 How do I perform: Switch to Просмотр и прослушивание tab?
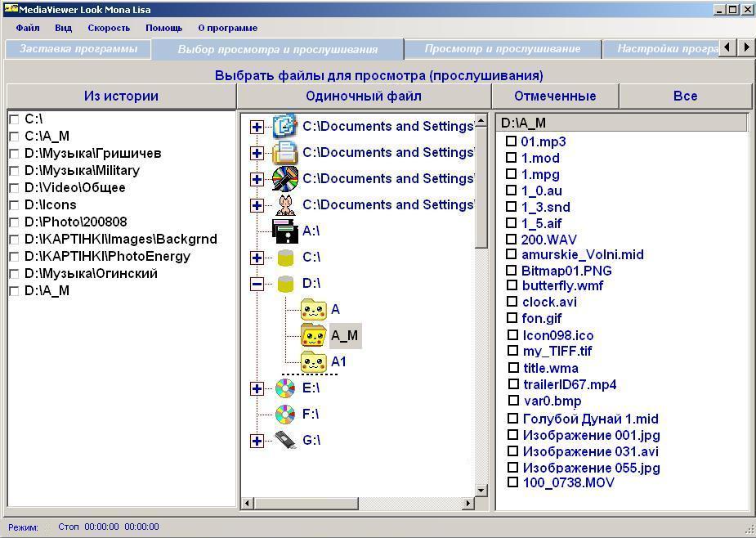pyautogui.click(x=503, y=49)
